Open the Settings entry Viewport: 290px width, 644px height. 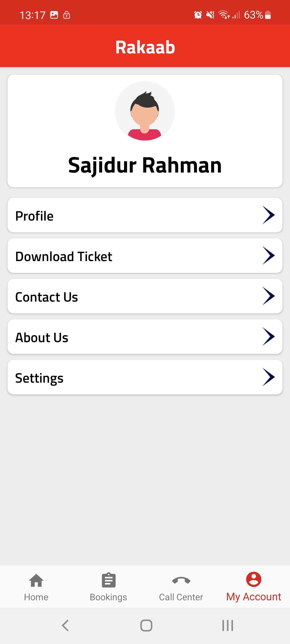(x=39, y=378)
